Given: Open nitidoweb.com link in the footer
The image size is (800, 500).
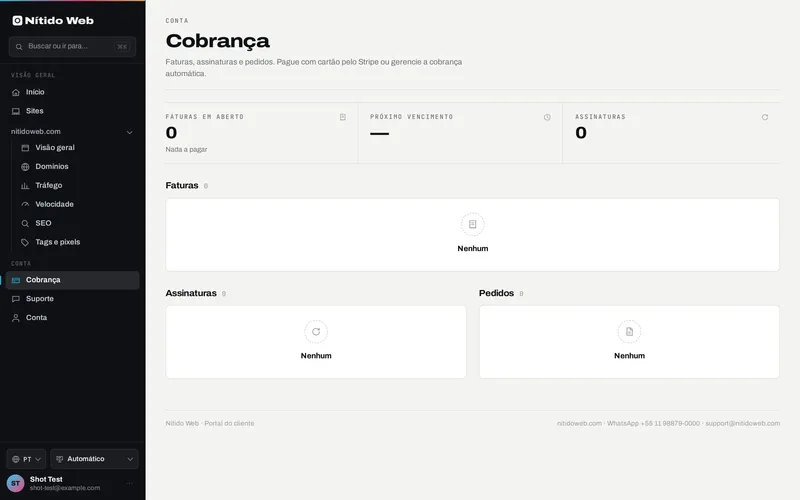Looking at the screenshot, I should pyautogui.click(x=579, y=423).
